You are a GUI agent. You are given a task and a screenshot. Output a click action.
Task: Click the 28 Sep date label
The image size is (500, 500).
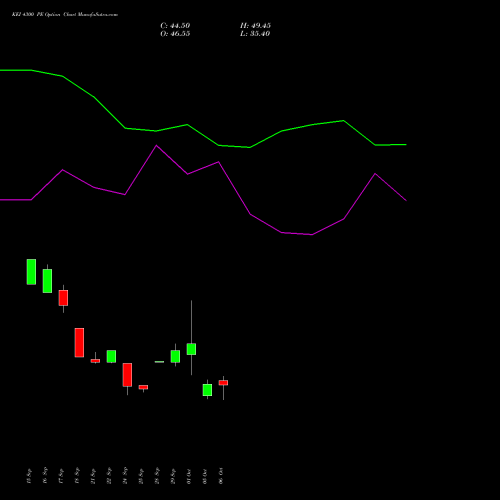(157, 476)
